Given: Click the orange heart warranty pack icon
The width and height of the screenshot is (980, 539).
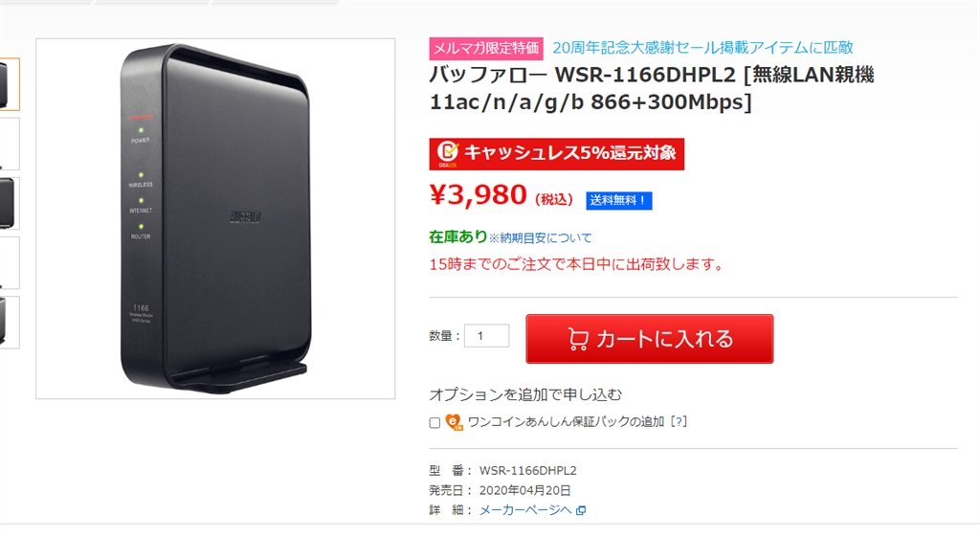Looking at the screenshot, I should click(455, 423).
